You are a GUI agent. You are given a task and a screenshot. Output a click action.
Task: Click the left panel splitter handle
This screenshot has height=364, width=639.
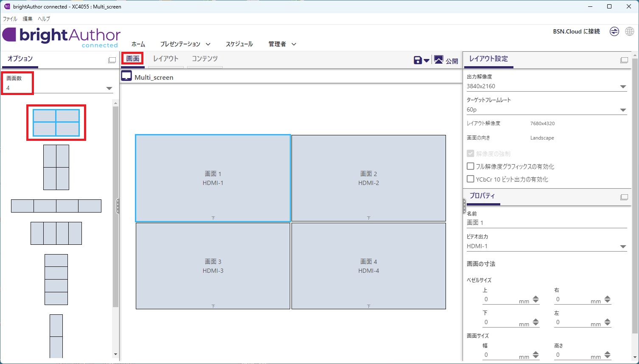pos(118,206)
